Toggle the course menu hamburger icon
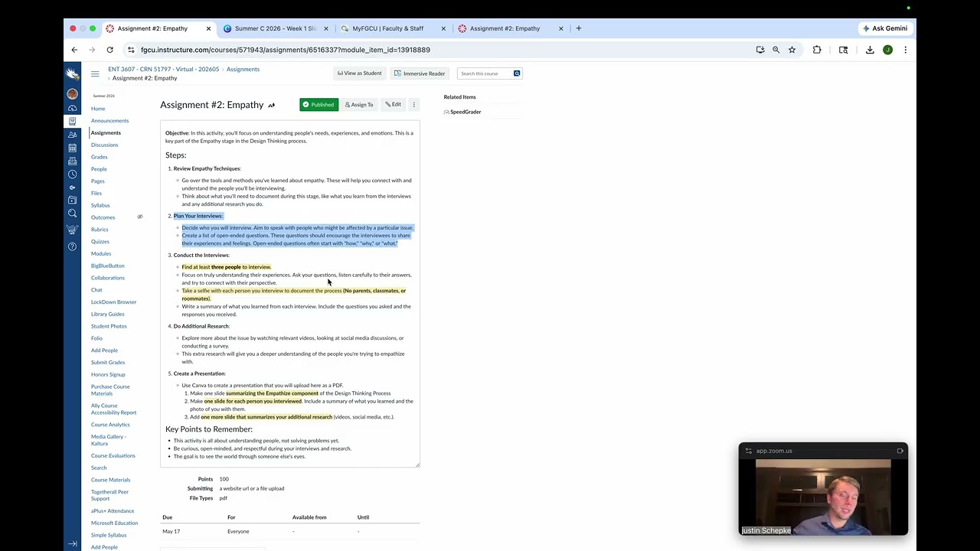Screen dimensions: 980x551 click(95, 73)
